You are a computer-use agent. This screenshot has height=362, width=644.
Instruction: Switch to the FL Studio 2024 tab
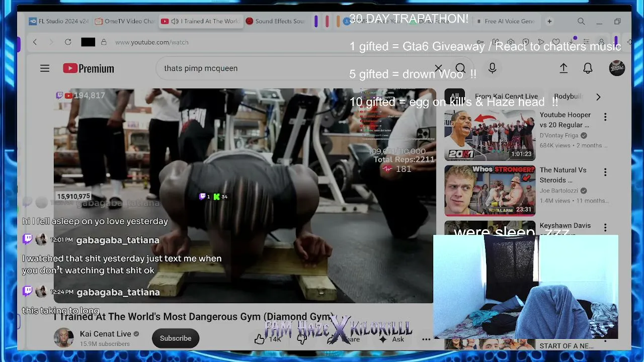click(59, 22)
